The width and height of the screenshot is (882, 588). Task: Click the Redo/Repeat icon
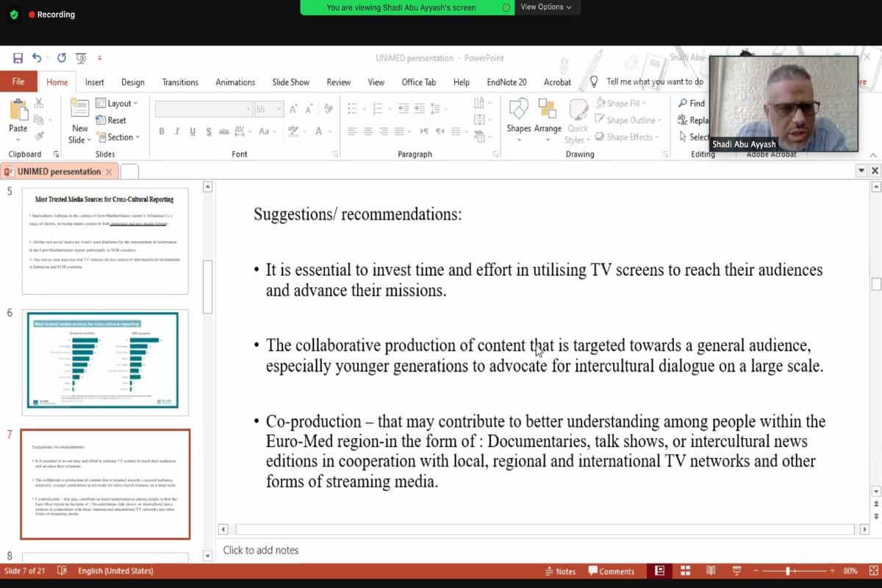tap(62, 57)
